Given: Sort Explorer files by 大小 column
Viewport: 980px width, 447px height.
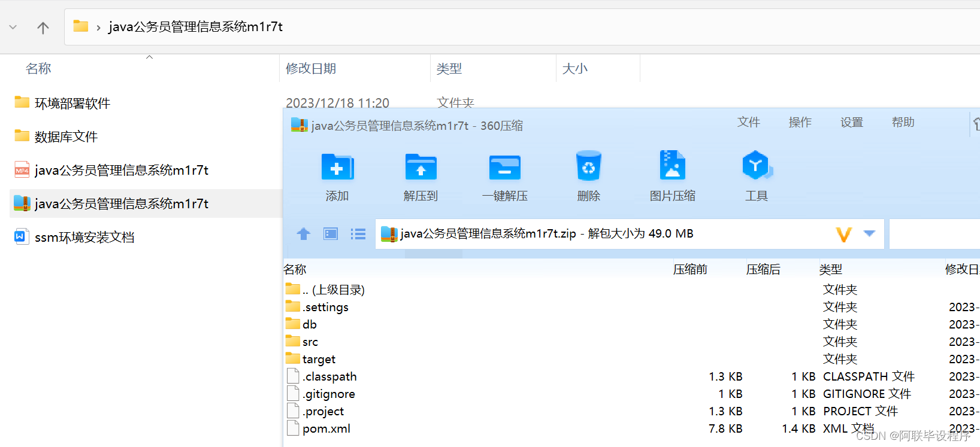Looking at the screenshot, I should (575, 69).
